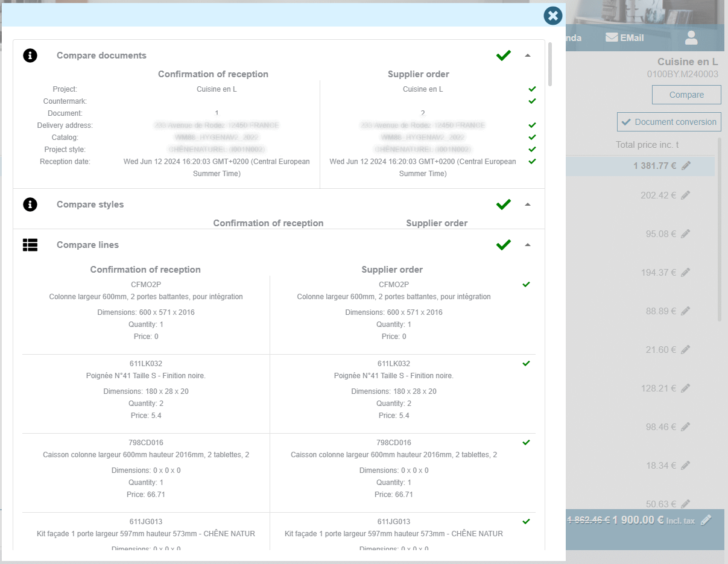The width and height of the screenshot is (728, 564).
Task: Click green checkmark of Compare styles section
Action: (x=504, y=204)
